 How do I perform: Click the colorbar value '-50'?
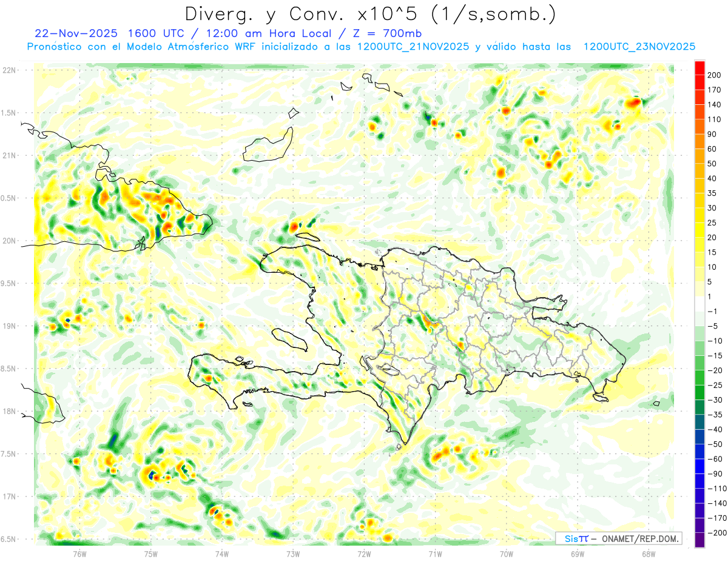click(x=715, y=444)
